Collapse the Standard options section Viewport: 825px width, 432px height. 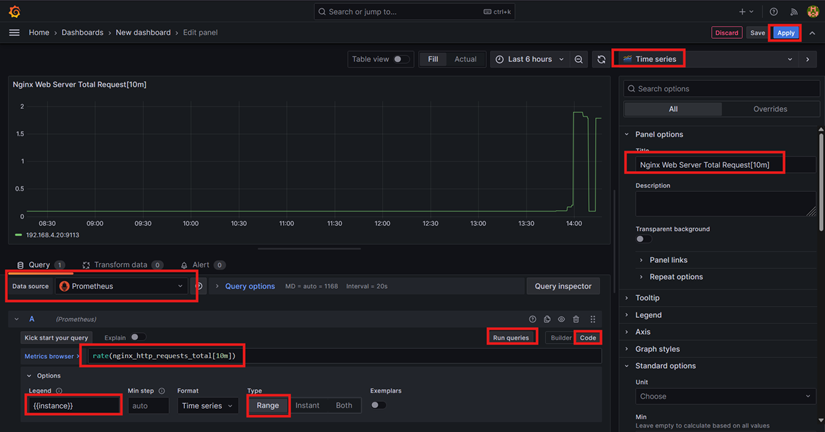[665, 366]
